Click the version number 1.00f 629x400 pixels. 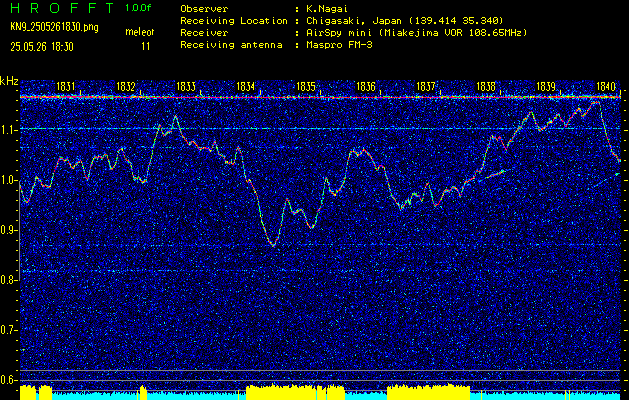click(138, 8)
